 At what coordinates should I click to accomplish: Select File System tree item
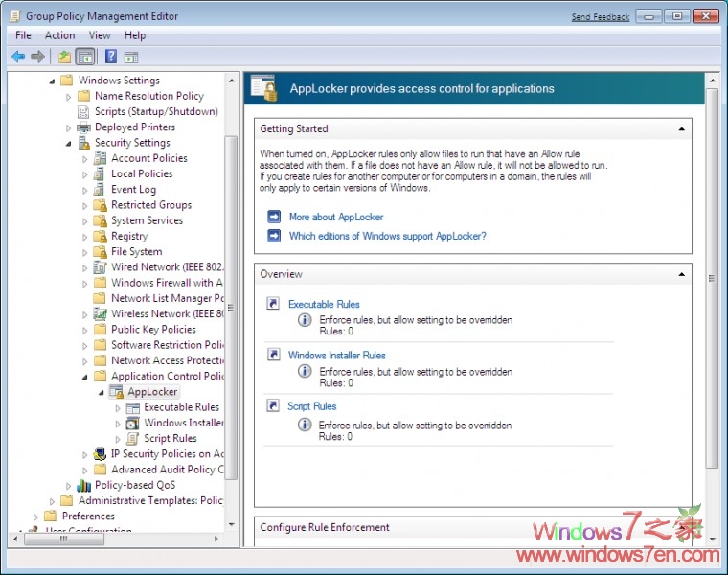click(x=136, y=252)
